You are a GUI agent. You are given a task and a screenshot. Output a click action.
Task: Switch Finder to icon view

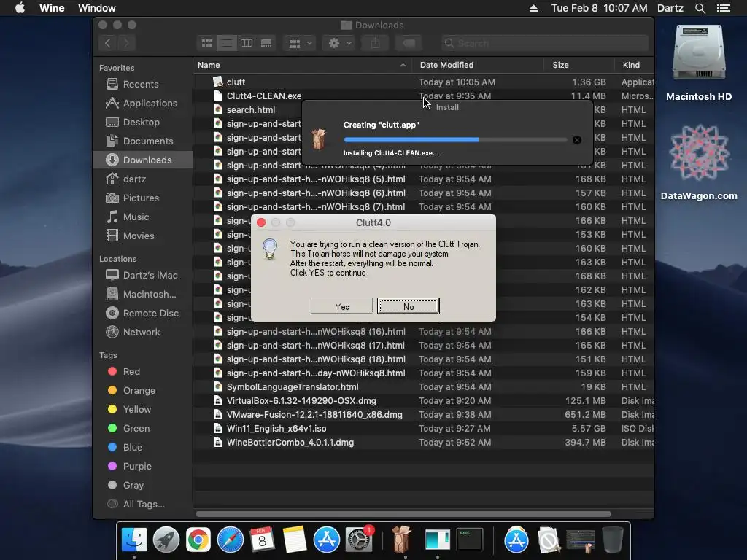pyautogui.click(x=207, y=43)
